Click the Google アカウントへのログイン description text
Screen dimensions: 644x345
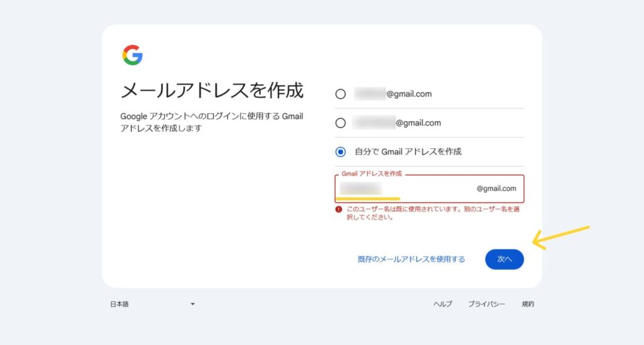[211, 123]
